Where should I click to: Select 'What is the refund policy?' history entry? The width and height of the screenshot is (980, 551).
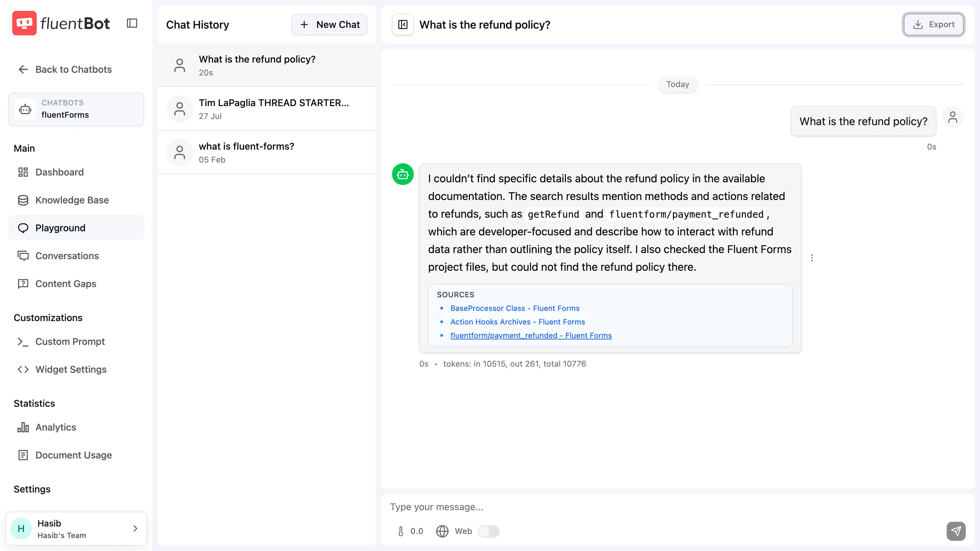point(267,65)
